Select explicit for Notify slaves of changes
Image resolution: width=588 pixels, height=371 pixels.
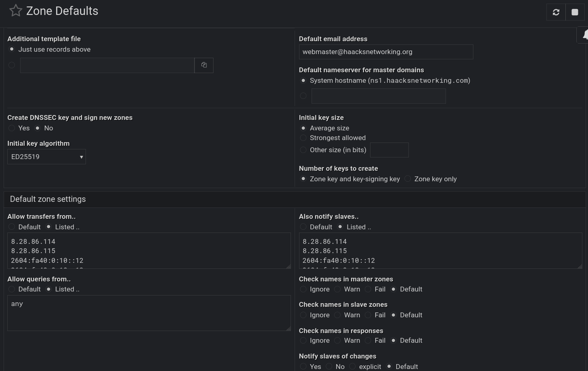(x=353, y=367)
